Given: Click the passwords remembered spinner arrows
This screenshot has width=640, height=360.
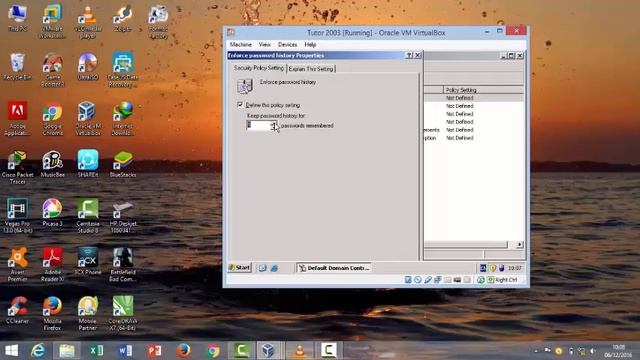Looking at the screenshot, I should tap(274, 125).
